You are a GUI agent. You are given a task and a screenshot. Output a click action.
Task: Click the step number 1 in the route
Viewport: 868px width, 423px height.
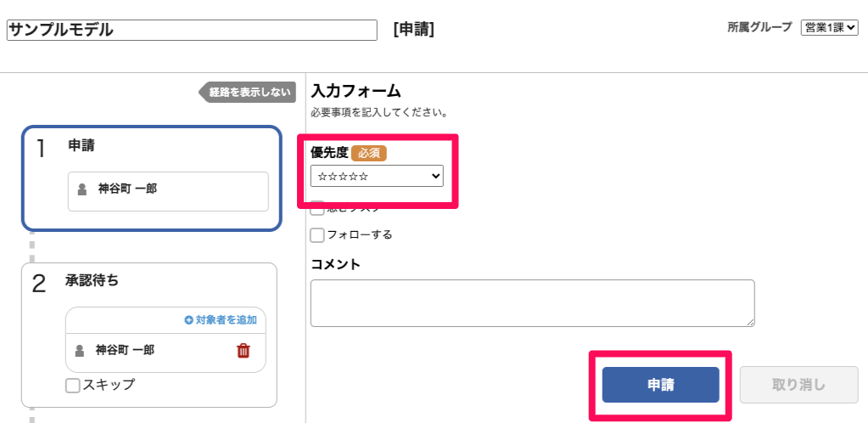(x=42, y=148)
